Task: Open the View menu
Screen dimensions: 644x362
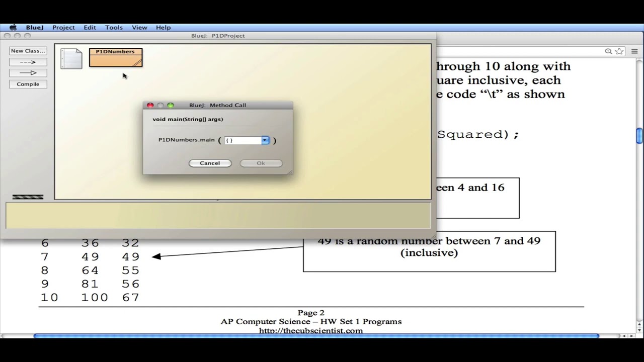Action: [139, 28]
